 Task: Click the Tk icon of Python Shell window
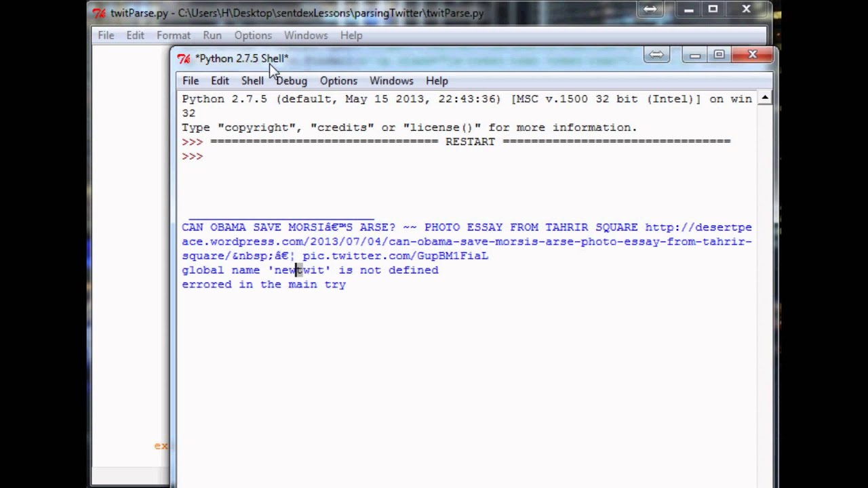(184, 59)
